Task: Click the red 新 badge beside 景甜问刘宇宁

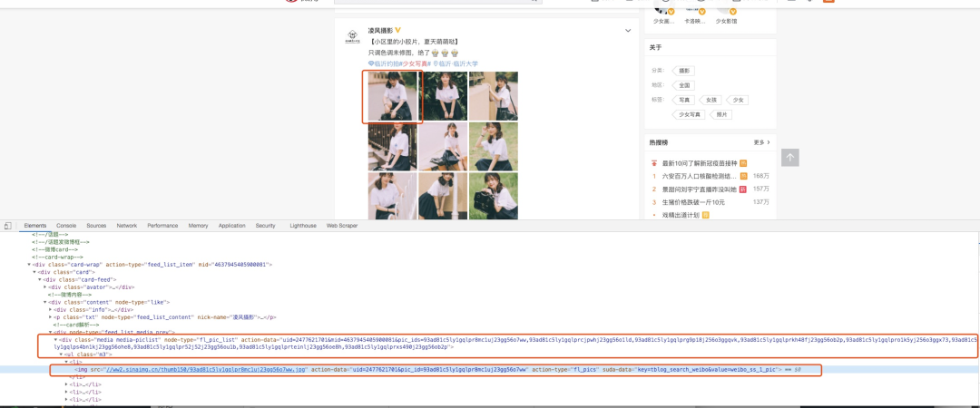Action: [743, 189]
